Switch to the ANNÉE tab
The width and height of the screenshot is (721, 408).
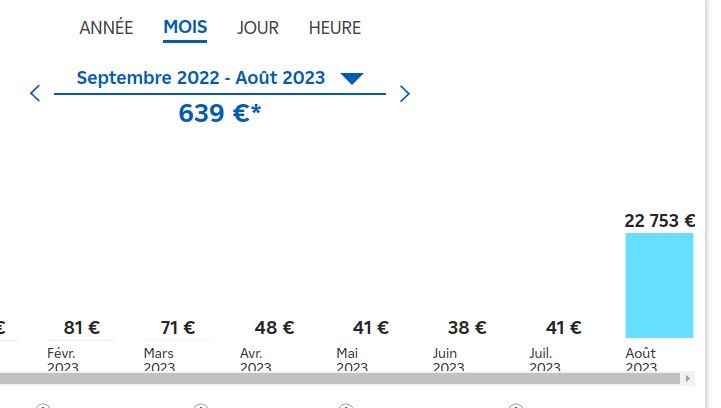tap(106, 28)
